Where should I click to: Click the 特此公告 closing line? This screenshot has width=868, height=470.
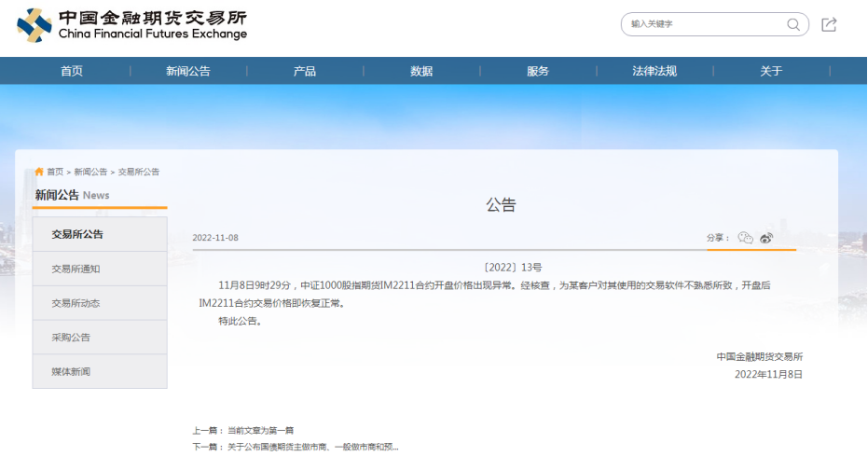pos(241,321)
